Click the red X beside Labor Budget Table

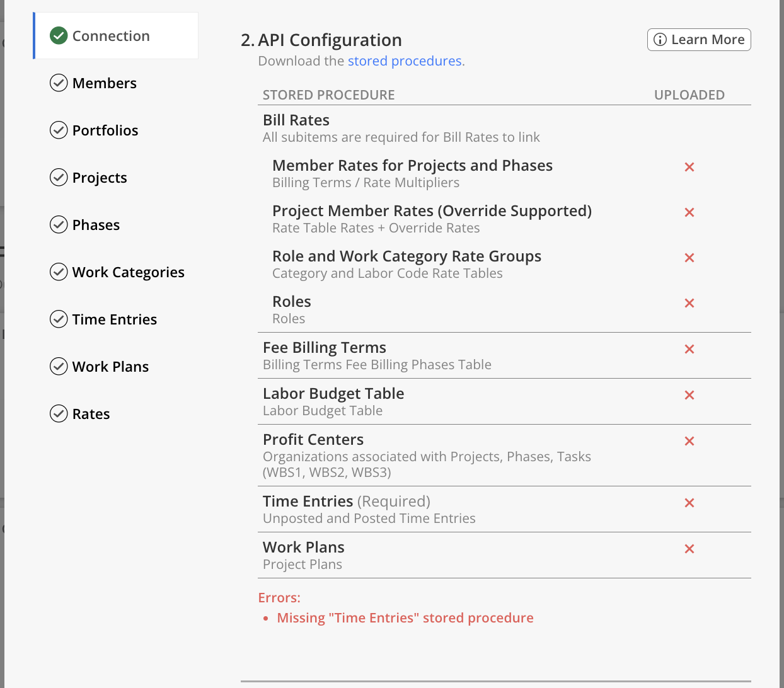pos(689,395)
